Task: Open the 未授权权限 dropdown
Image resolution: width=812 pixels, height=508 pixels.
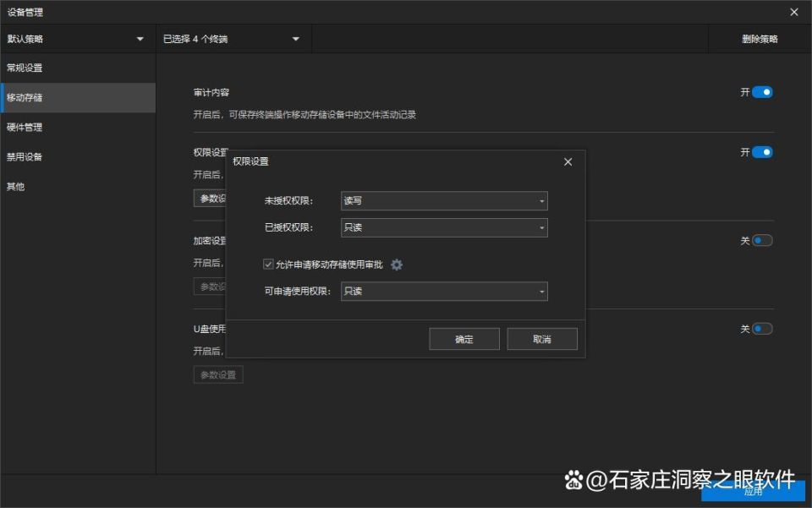Action: pos(444,200)
